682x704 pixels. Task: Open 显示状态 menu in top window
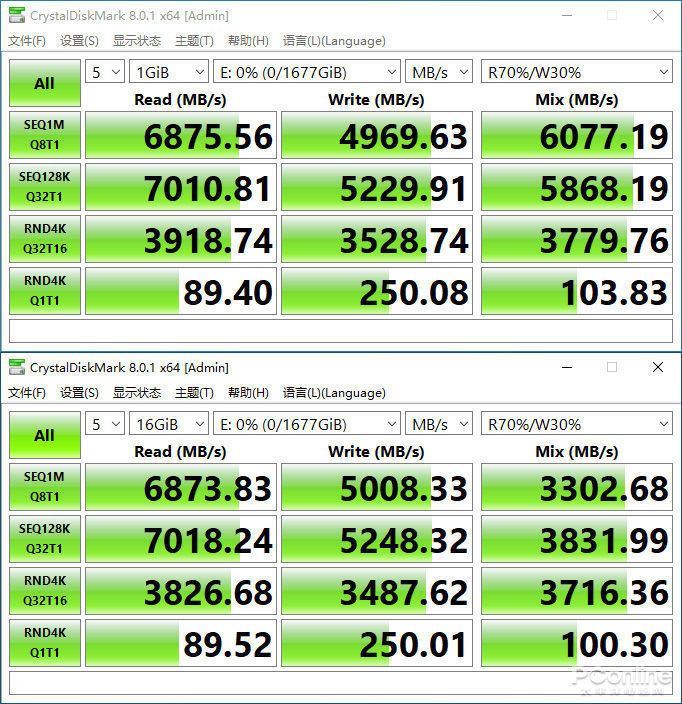pos(137,41)
